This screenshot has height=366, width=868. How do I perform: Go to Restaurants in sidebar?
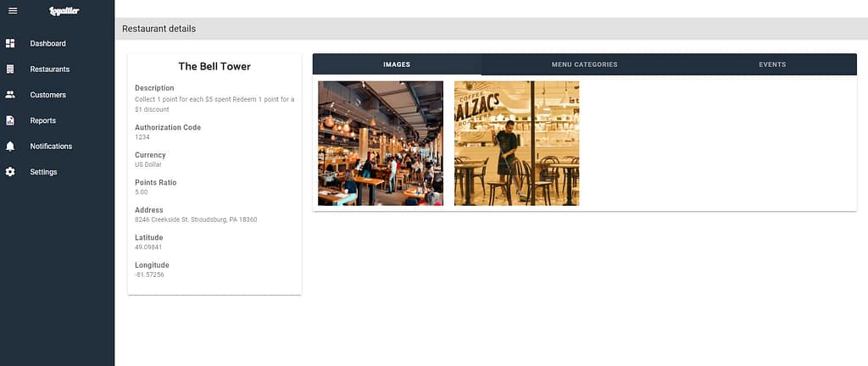(49, 69)
